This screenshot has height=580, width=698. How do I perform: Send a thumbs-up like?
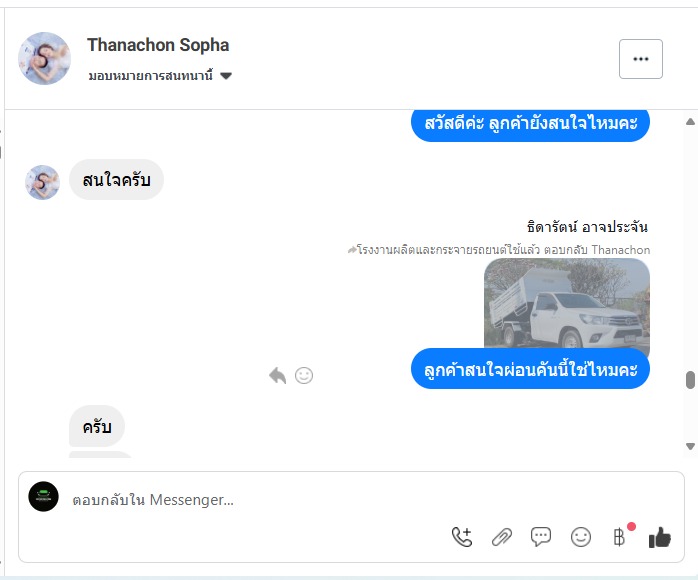(659, 537)
